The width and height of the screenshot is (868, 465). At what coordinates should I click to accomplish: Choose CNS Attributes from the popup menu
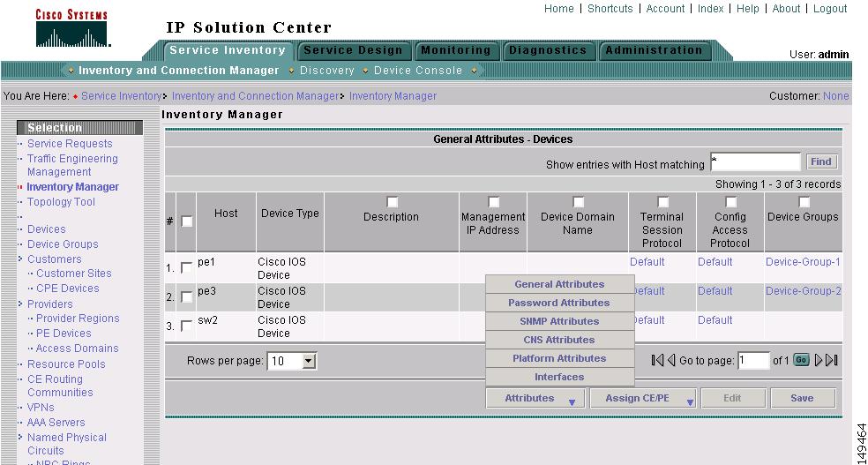click(x=559, y=340)
